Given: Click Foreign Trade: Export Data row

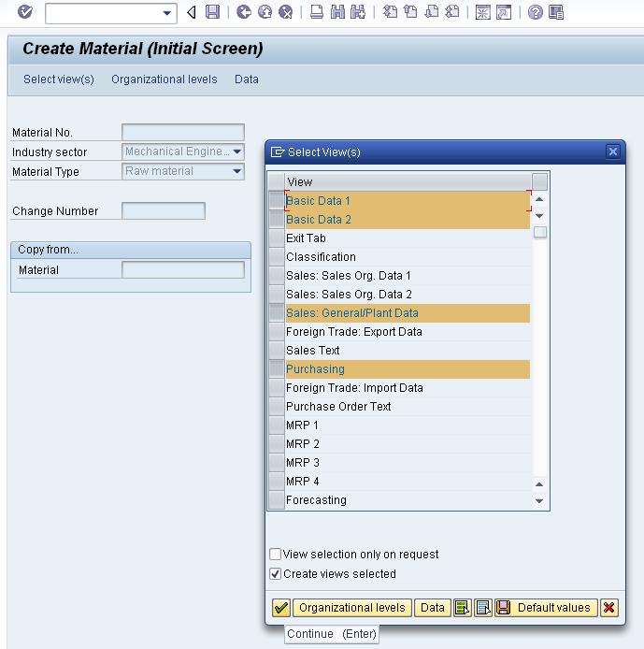Looking at the screenshot, I should [x=408, y=332].
